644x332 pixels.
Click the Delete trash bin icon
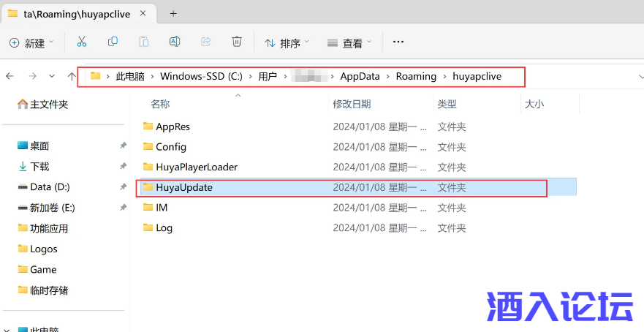pos(237,42)
